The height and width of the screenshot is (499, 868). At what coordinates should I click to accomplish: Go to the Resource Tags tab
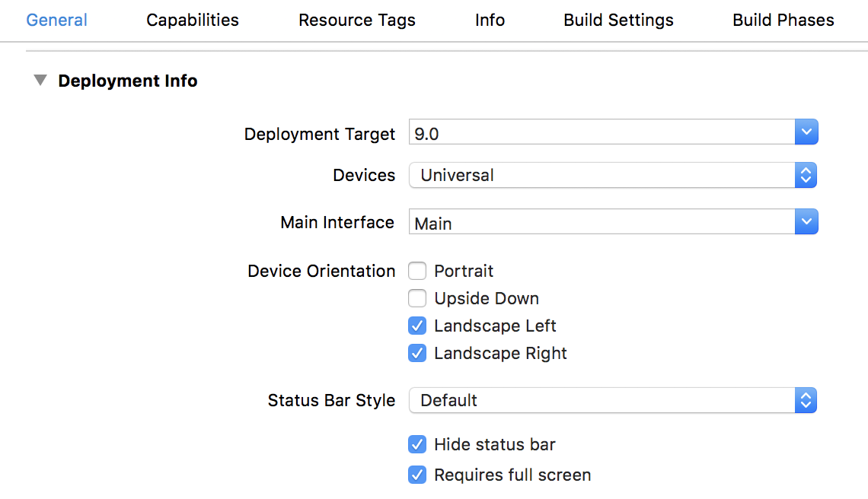tap(356, 21)
